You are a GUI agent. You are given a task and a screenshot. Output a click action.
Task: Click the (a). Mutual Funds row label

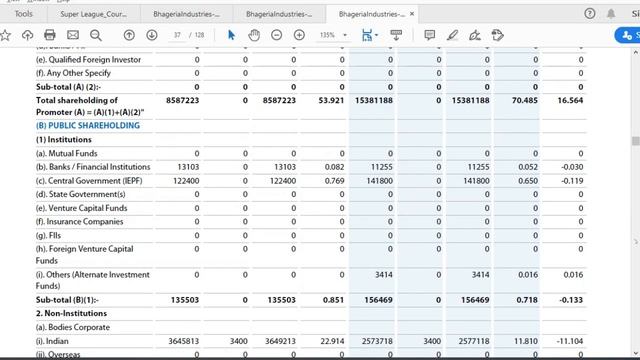(x=67, y=153)
